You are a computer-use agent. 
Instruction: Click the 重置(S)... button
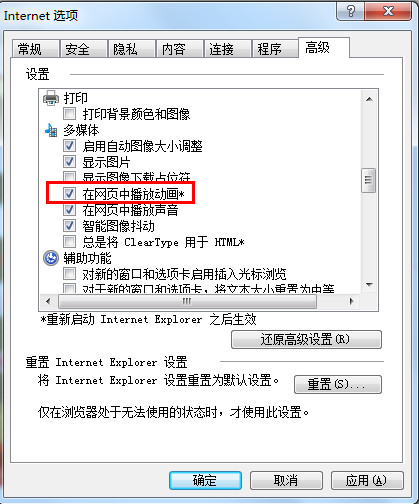(x=338, y=384)
